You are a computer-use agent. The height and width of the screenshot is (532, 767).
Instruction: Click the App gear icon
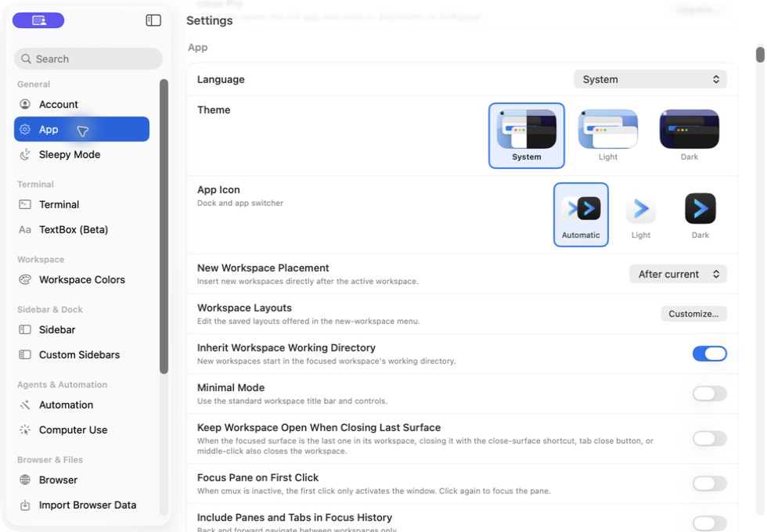click(x=25, y=129)
